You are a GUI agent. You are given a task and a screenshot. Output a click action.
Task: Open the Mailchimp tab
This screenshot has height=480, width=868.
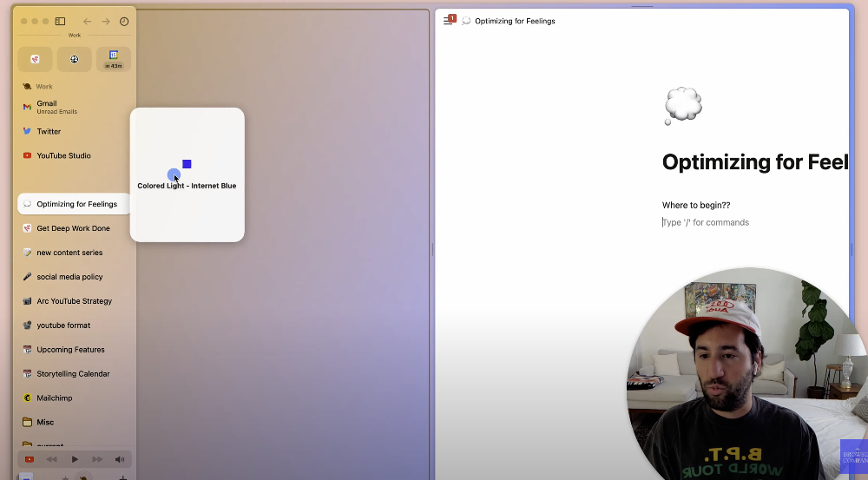click(74, 398)
